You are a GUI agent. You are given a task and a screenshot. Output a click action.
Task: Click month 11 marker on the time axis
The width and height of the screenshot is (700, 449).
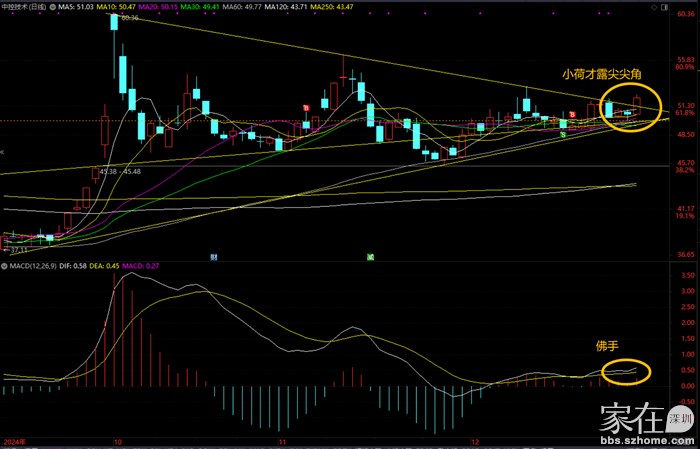pyautogui.click(x=283, y=440)
